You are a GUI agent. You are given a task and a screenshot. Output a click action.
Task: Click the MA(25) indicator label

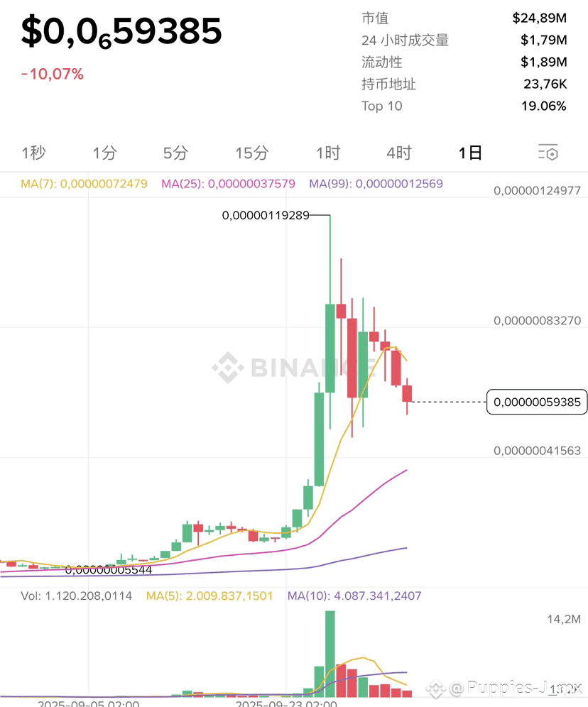click(228, 184)
